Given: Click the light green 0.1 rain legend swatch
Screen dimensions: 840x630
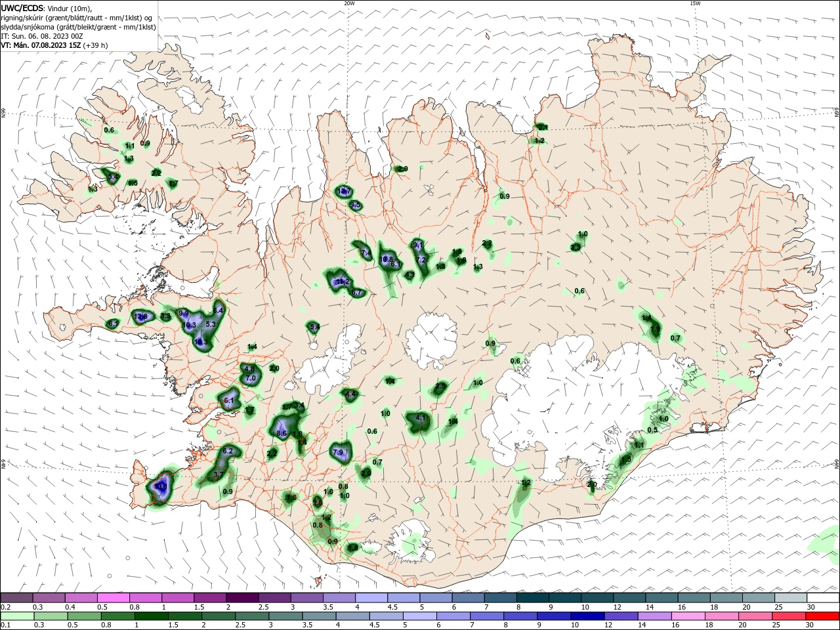Looking at the screenshot, I should click(17, 616).
